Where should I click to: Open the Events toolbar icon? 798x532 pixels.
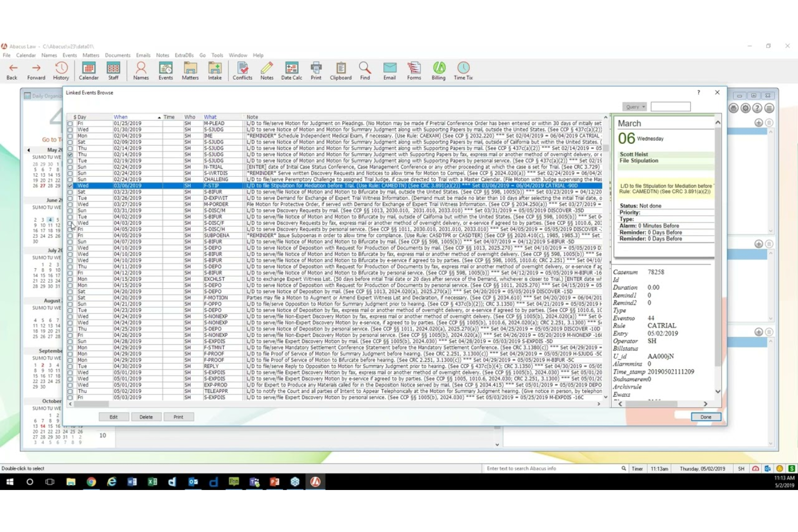tap(166, 70)
